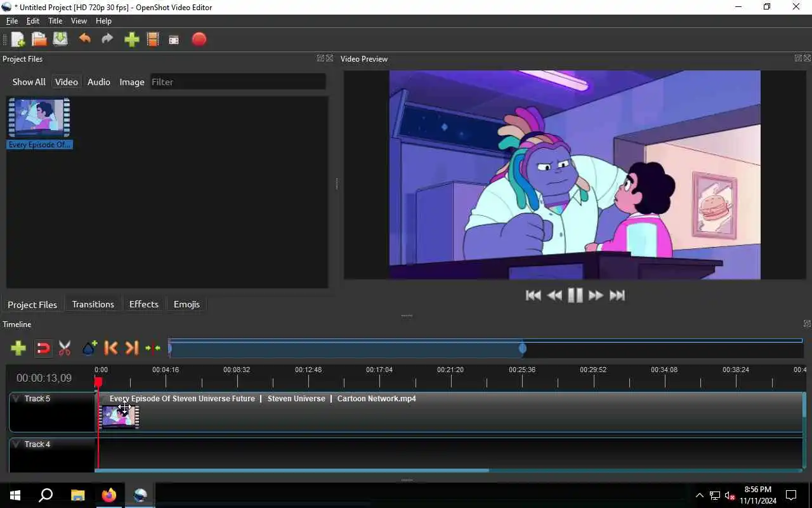The height and width of the screenshot is (508, 812).
Task: Click the timeline zoom slider right handle
Action: pyautogui.click(x=523, y=348)
